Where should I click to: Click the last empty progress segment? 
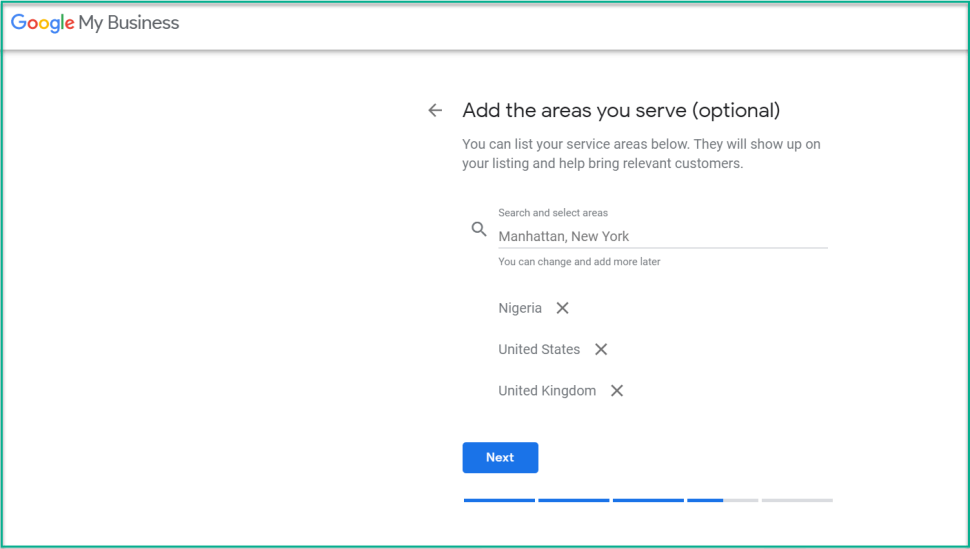(x=797, y=500)
